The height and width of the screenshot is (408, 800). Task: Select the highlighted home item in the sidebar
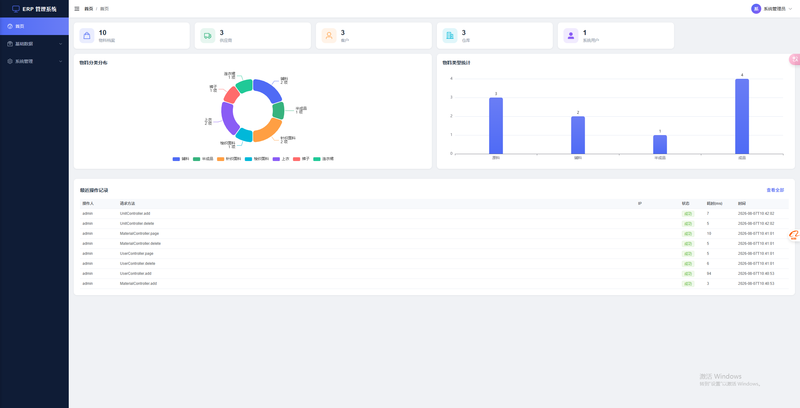[34, 26]
